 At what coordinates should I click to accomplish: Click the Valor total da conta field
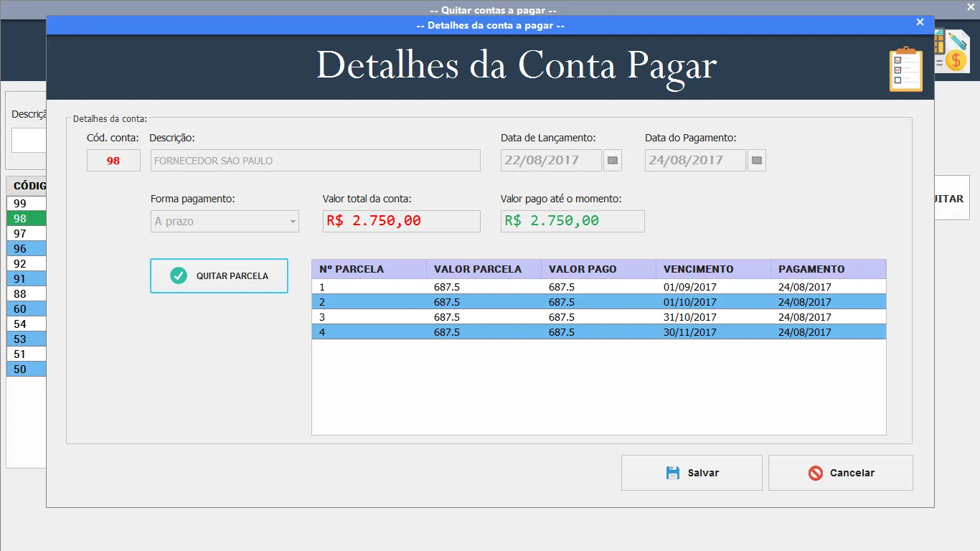click(402, 221)
